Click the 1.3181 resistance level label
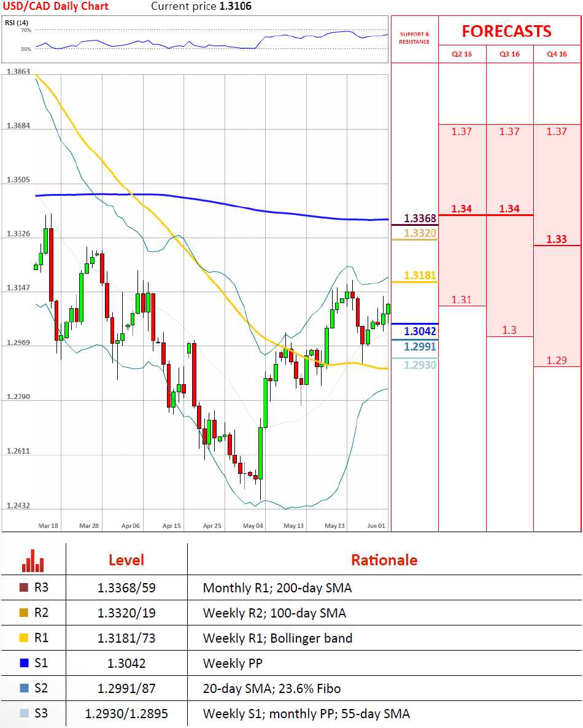Screen dimensions: 583x728 pos(420,276)
